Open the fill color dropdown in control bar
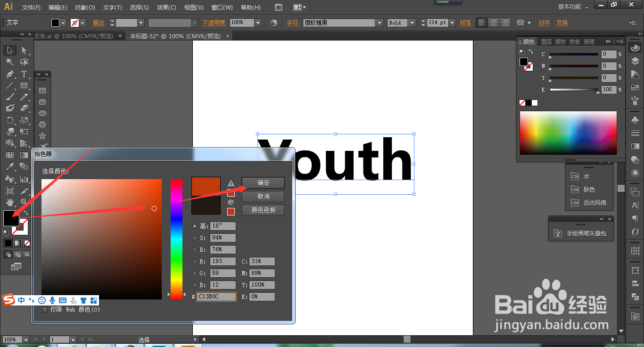This screenshot has height=347, width=644. tap(64, 23)
